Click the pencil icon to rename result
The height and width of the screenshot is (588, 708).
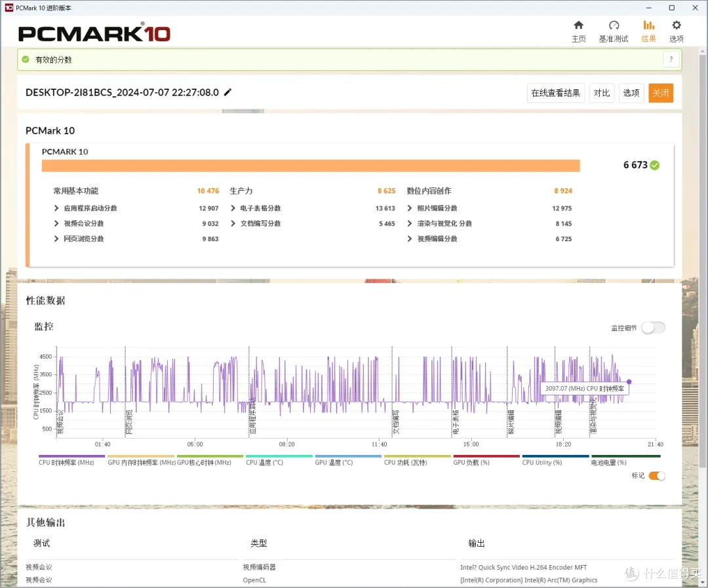click(x=228, y=92)
